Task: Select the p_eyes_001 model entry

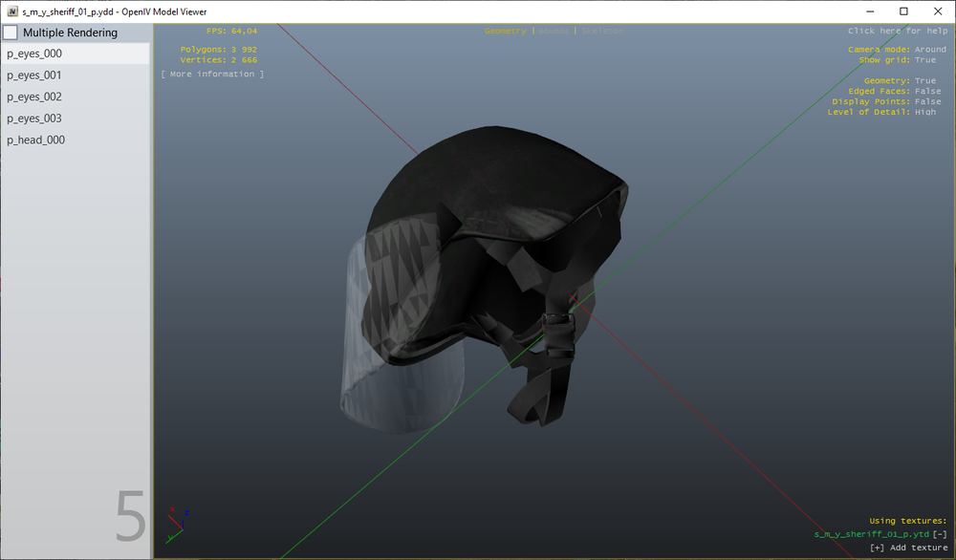Action: coord(34,75)
